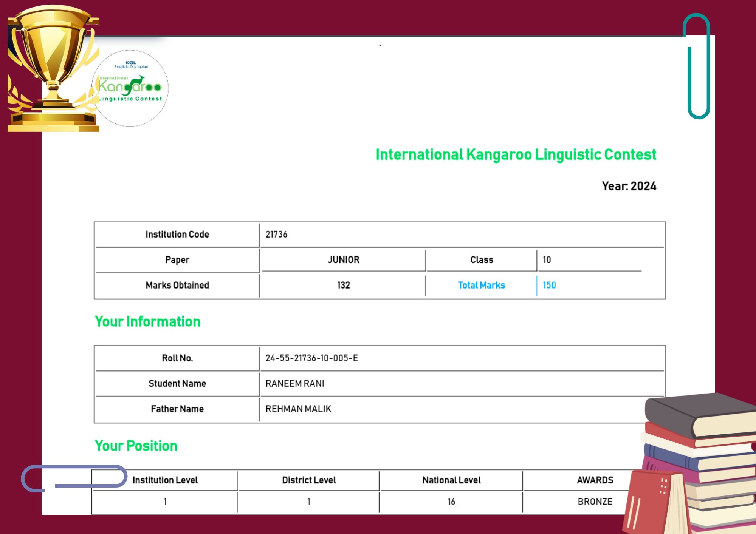Select student name RANEEM RANI

pyautogui.click(x=295, y=383)
